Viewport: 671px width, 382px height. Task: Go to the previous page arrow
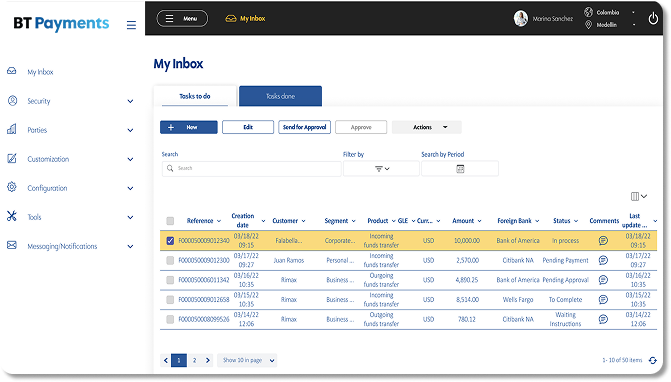click(166, 360)
